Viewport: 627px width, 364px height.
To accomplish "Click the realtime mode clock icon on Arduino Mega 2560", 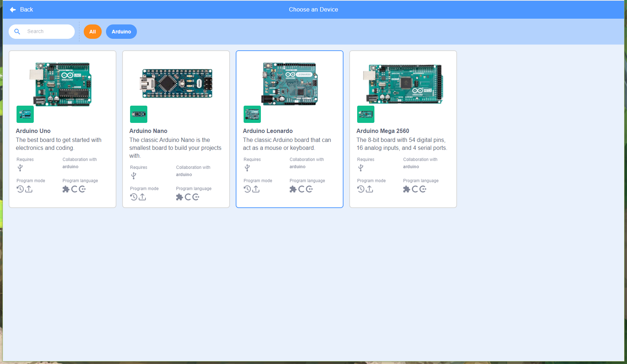I will coord(361,189).
